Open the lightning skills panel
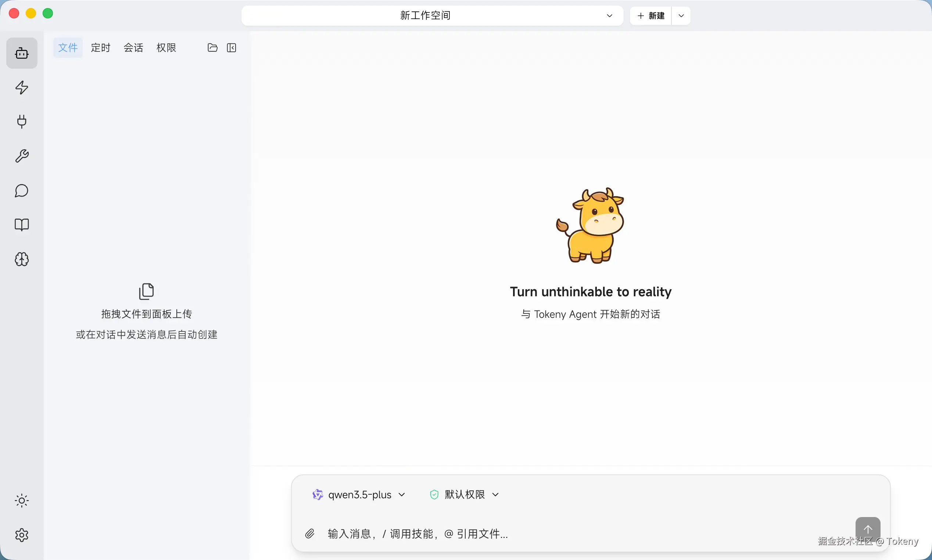Image resolution: width=932 pixels, height=560 pixels. tap(22, 87)
